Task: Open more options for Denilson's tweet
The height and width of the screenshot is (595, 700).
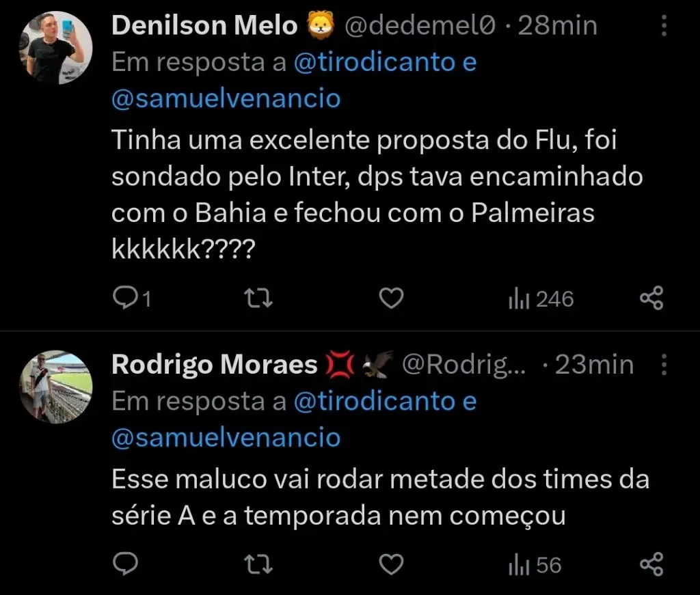Action: click(x=664, y=26)
